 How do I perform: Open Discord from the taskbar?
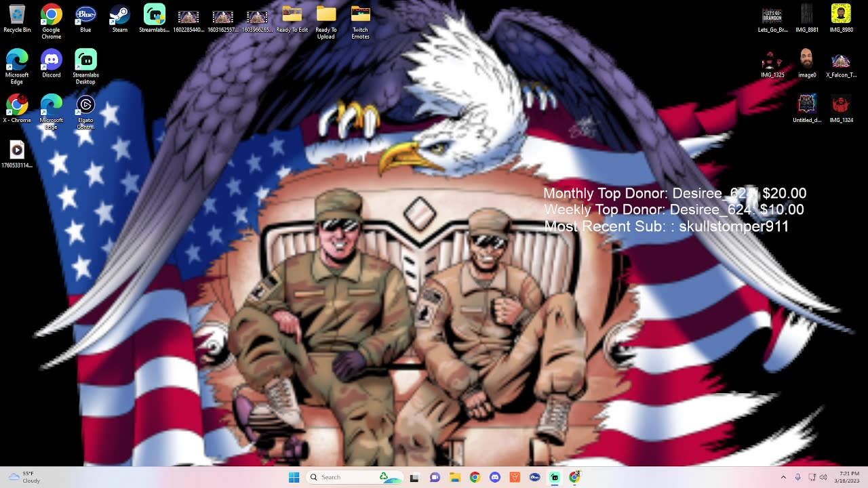[495, 477]
